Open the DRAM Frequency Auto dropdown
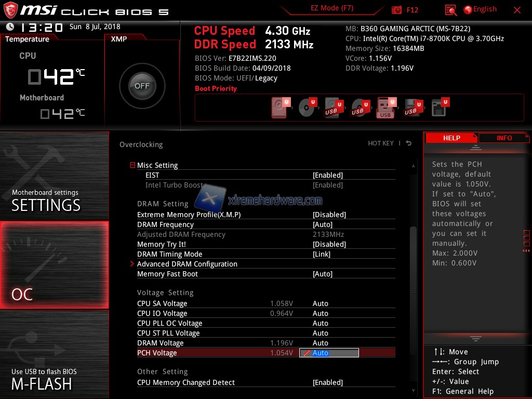 [322, 224]
